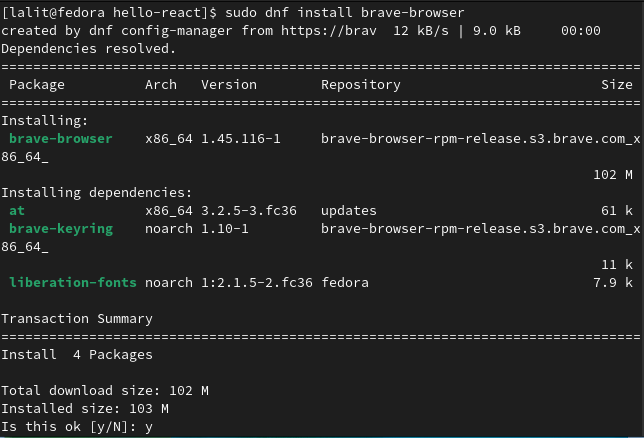Screen dimensions: 644x438
Task: Click the 'Size' column header
Action: pos(617,85)
